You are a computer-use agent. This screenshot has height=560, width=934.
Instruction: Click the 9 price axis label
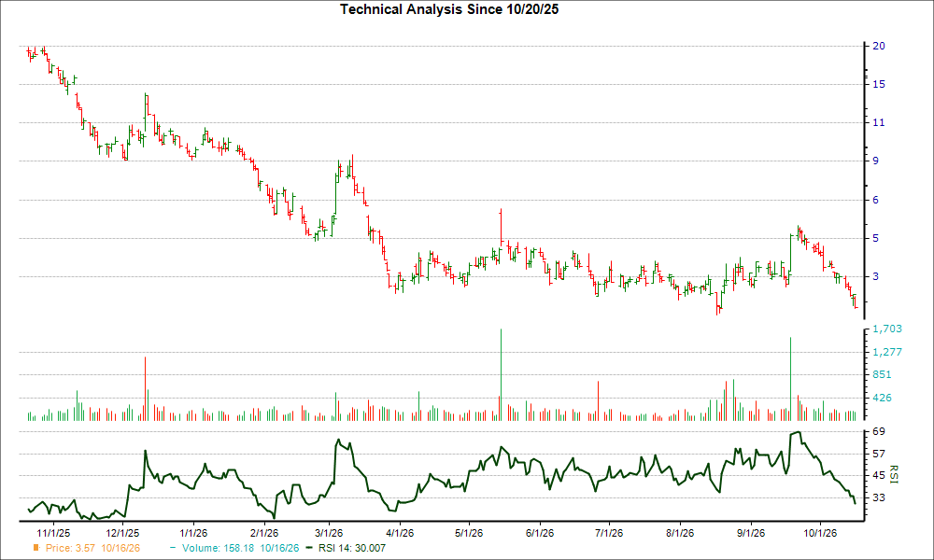(x=876, y=161)
